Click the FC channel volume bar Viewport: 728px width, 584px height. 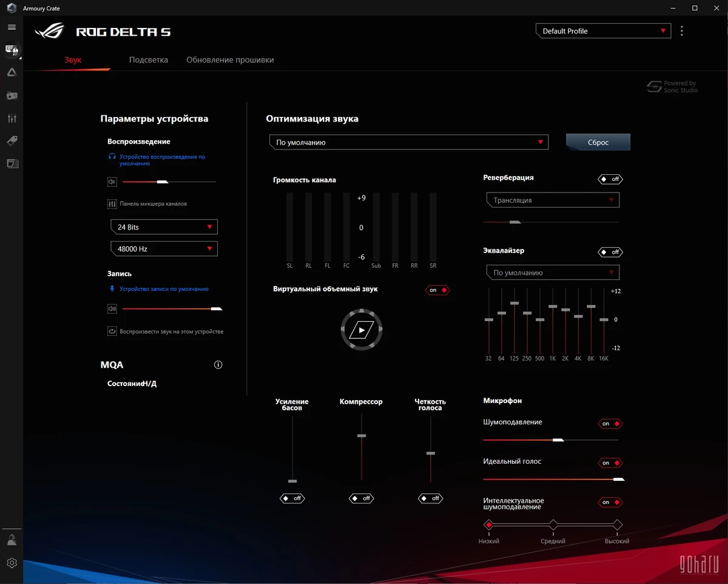pyautogui.click(x=346, y=227)
